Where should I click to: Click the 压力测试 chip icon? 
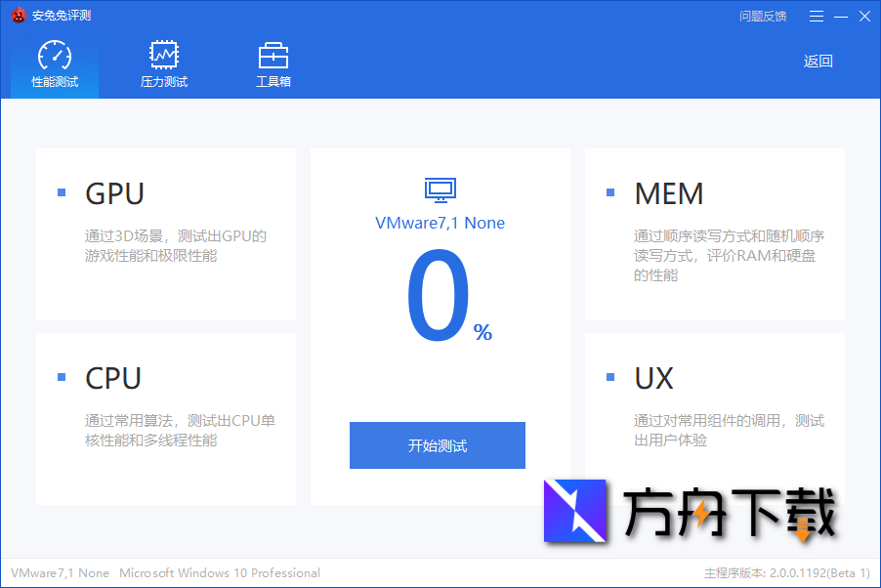[x=163, y=53]
